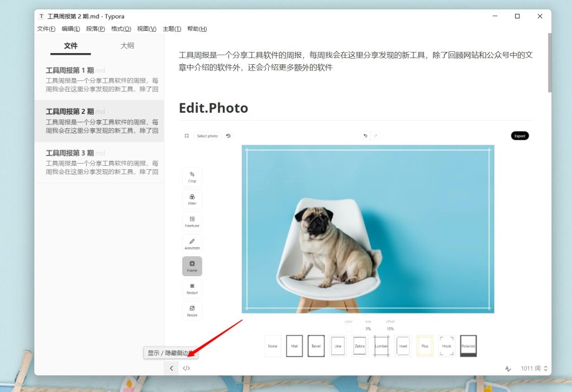Click the icon left of Select photo
Image resolution: width=572 pixels, height=392 pixels.
click(x=187, y=136)
